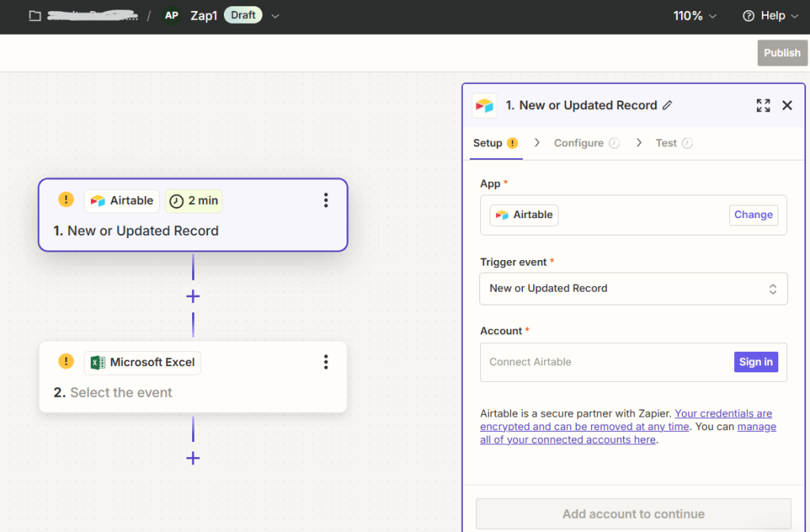Image resolution: width=810 pixels, height=532 pixels.
Task: Click the 2 min polling interval badge
Action: 194,201
